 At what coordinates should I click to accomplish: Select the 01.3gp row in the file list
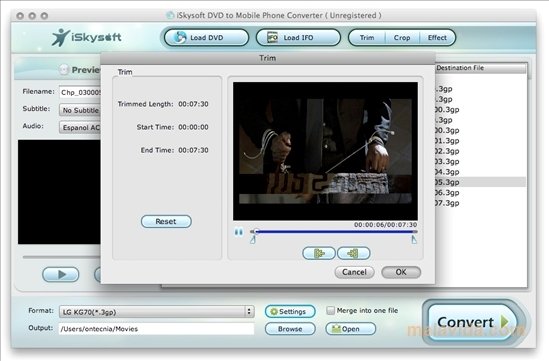(480, 140)
